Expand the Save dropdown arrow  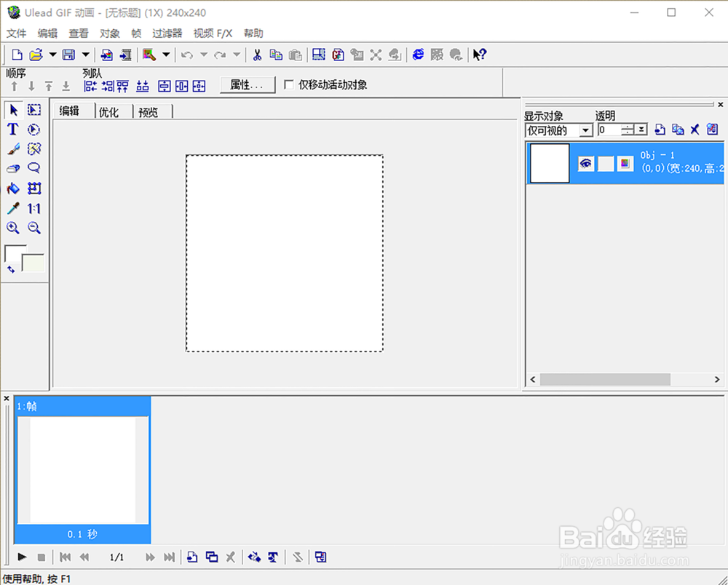pyautogui.click(x=85, y=55)
